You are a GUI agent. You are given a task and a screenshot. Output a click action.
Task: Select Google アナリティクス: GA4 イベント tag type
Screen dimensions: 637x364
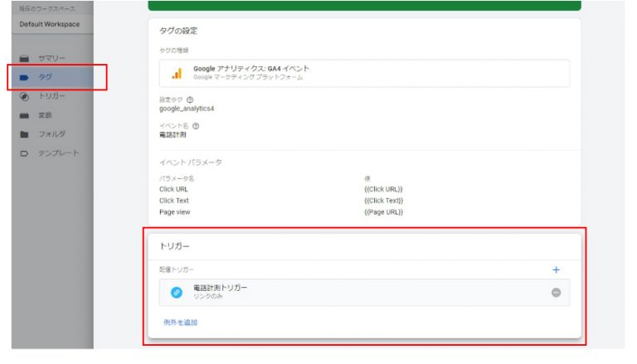(364, 73)
